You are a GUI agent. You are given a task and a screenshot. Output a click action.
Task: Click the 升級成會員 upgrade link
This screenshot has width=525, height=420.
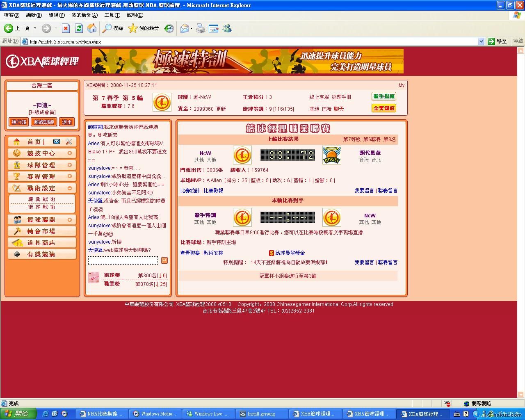42,112
